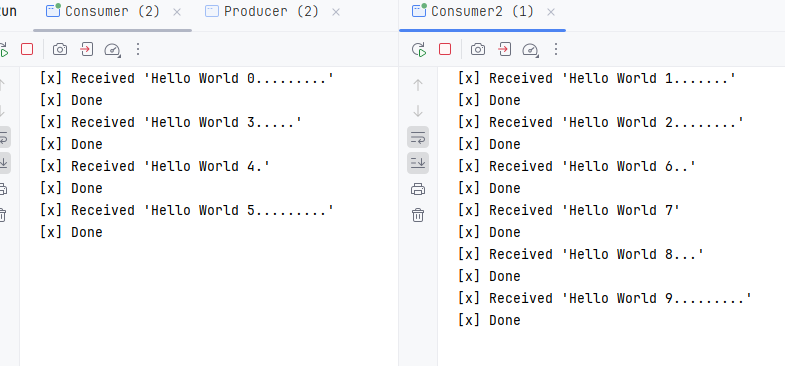Print the Consumer2 console output

[x=418, y=189]
